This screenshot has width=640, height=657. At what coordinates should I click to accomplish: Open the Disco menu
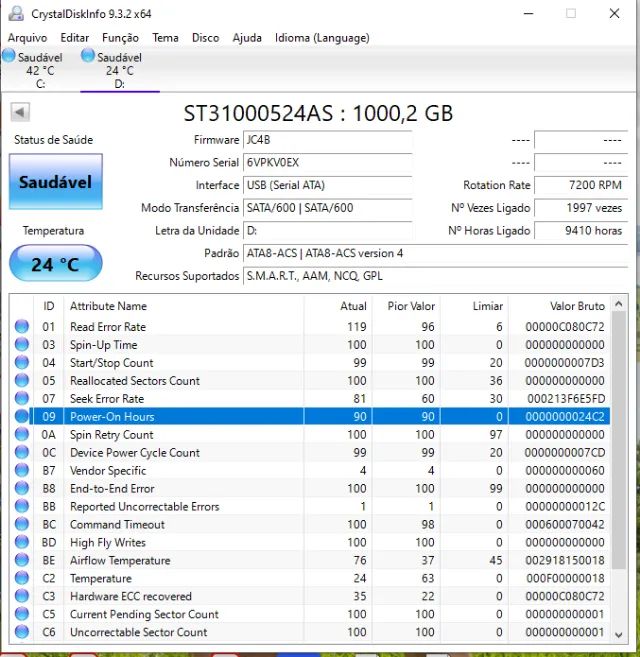pyautogui.click(x=205, y=38)
